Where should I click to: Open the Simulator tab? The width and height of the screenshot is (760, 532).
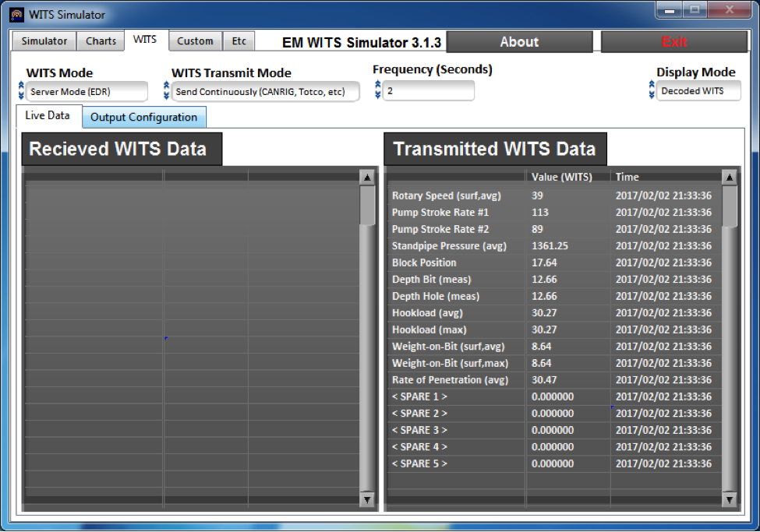coord(43,41)
